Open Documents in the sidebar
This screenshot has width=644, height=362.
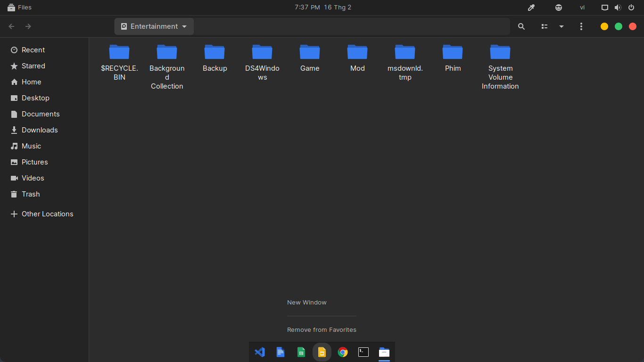pyautogui.click(x=44, y=114)
